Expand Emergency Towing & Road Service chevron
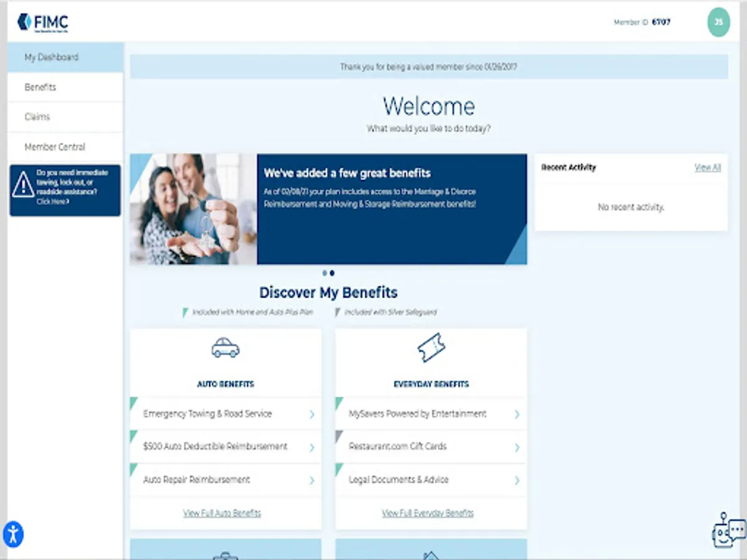Viewport: 747px width, 560px height. coord(312,414)
